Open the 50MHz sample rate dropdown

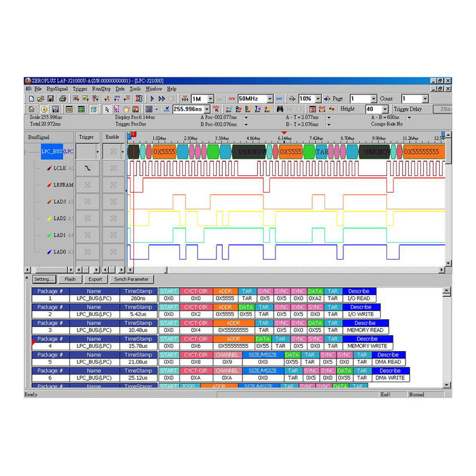pyautogui.click(x=270, y=99)
